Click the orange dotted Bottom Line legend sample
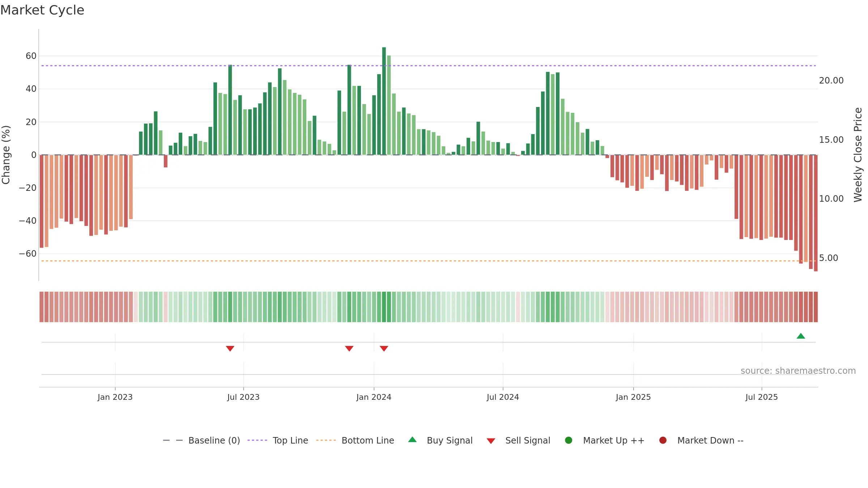This screenshot has width=868, height=488. [x=326, y=440]
